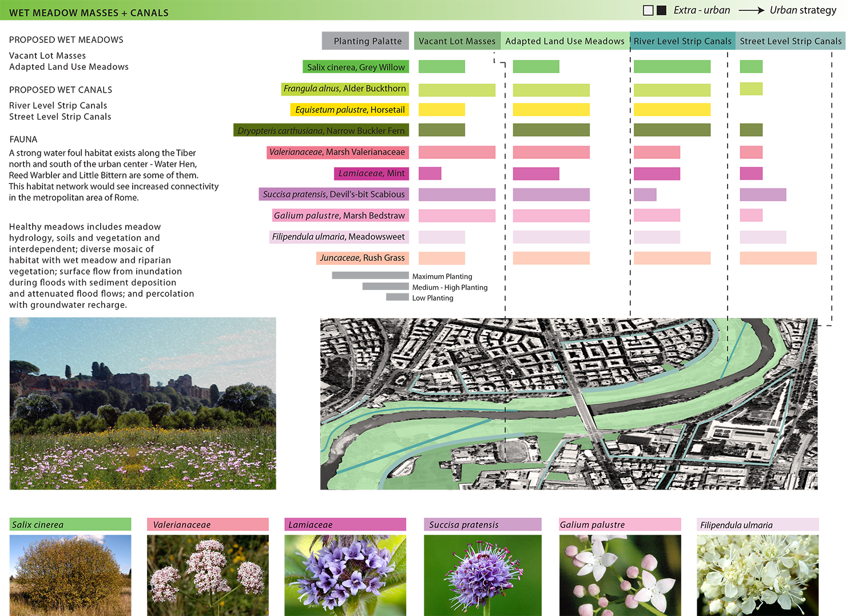Click Mint bar under Vacant Lot Masses
Screen dimensions: 858x616
[x=430, y=173]
